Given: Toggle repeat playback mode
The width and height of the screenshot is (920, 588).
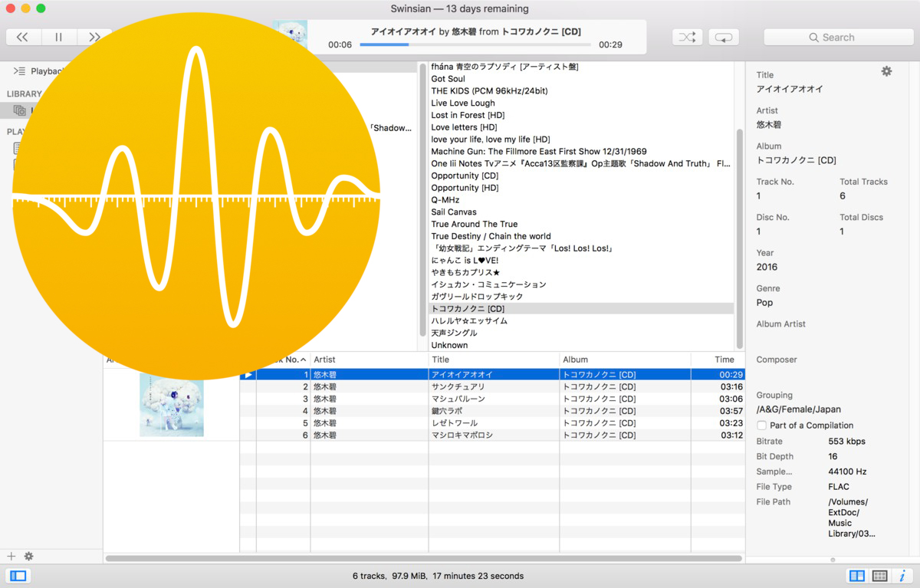Looking at the screenshot, I should [724, 37].
